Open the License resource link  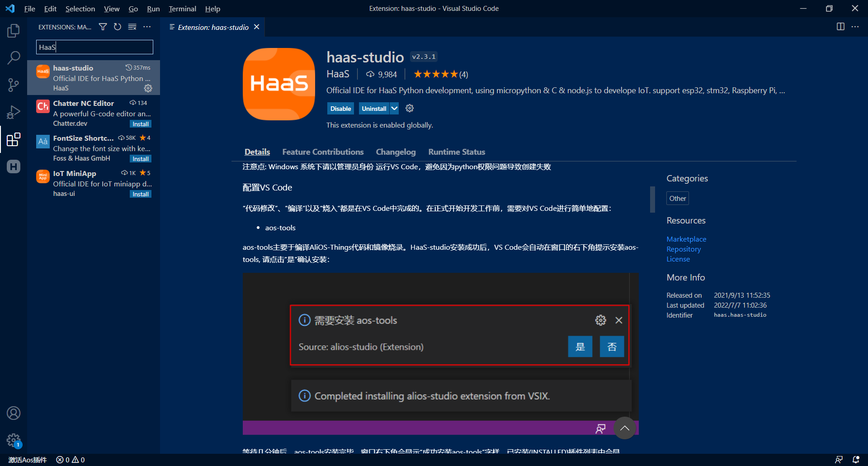click(x=678, y=259)
